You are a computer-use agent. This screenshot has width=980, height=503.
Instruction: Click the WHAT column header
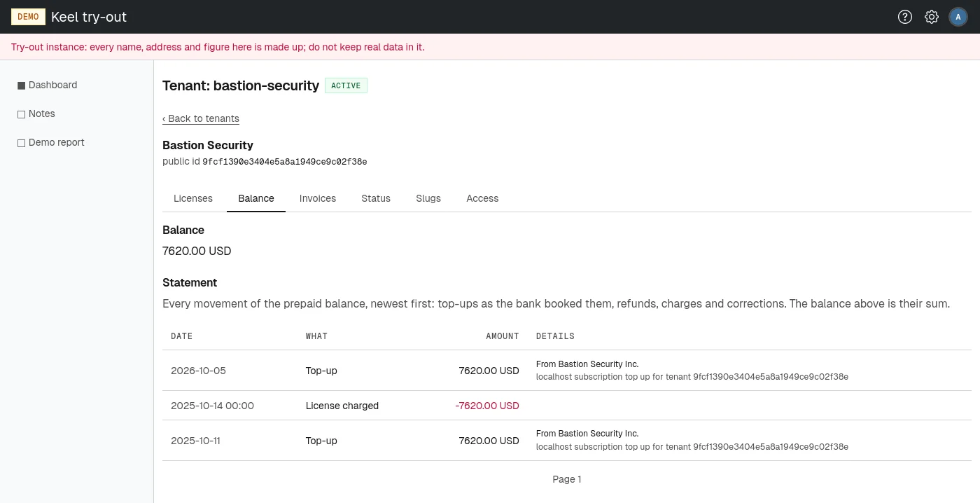pos(316,336)
